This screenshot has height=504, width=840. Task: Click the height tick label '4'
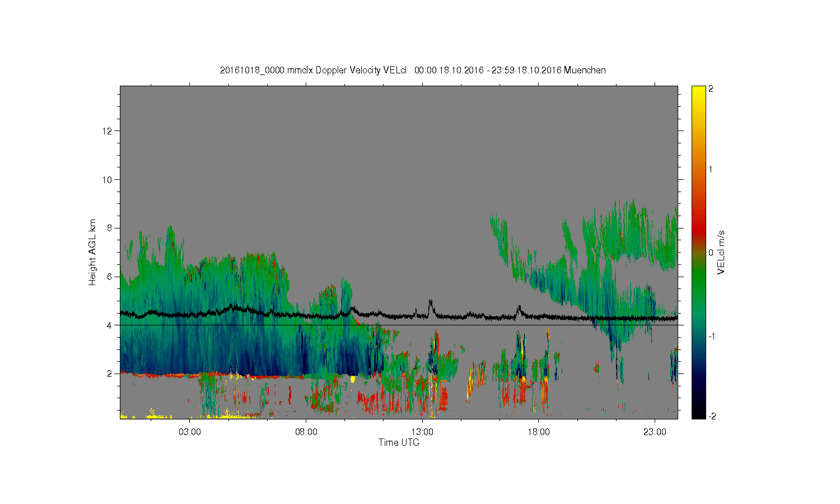pos(110,325)
